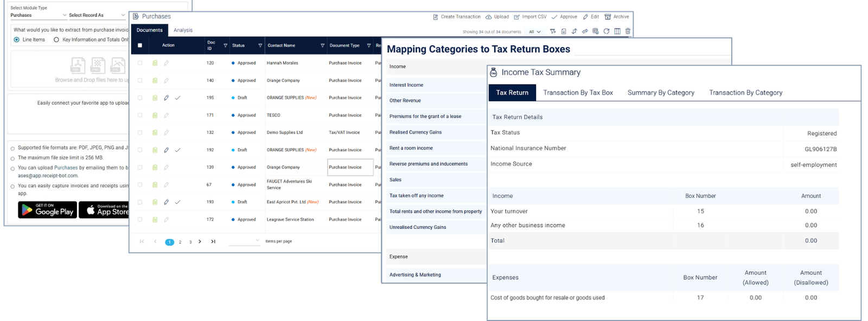868x321 pixels.
Task: Open the document icon for Doc ID 120
Action: pos(155,63)
